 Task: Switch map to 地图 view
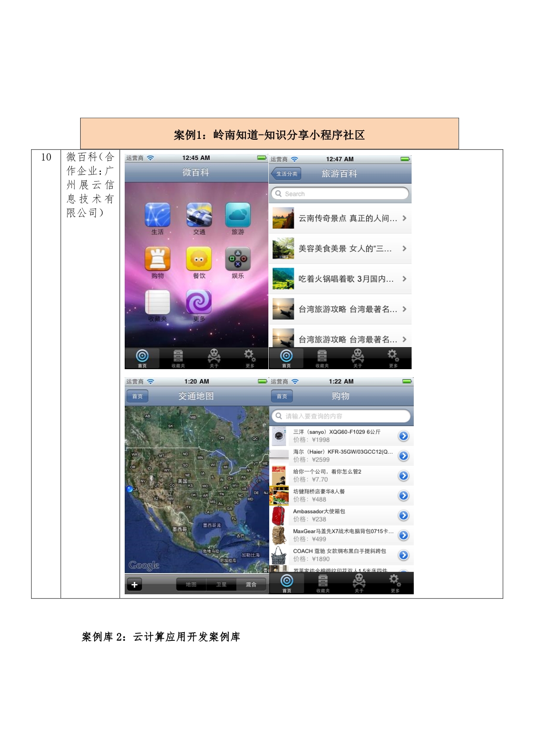[191, 584]
